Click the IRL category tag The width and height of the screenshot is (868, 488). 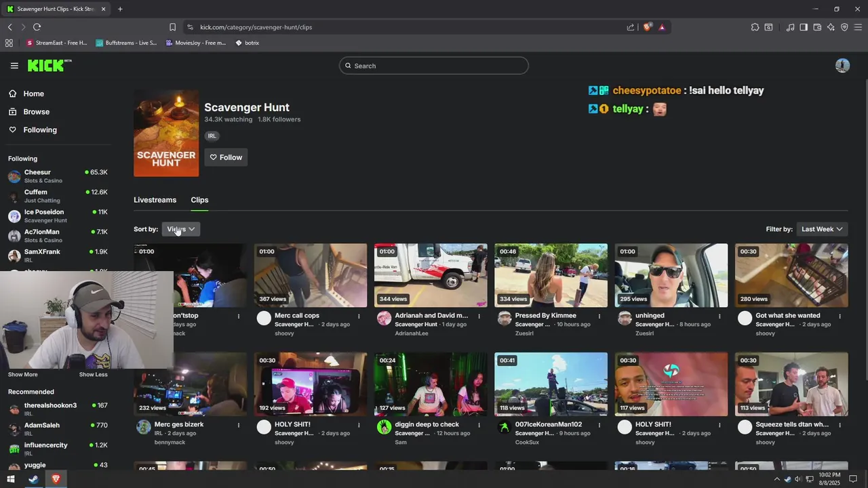coord(212,136)
